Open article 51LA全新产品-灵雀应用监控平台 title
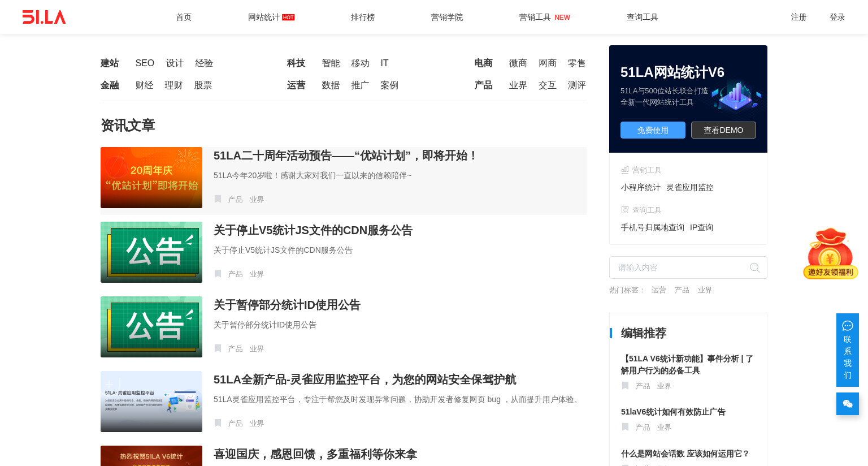868x466 pixels. tap(365, 379)
